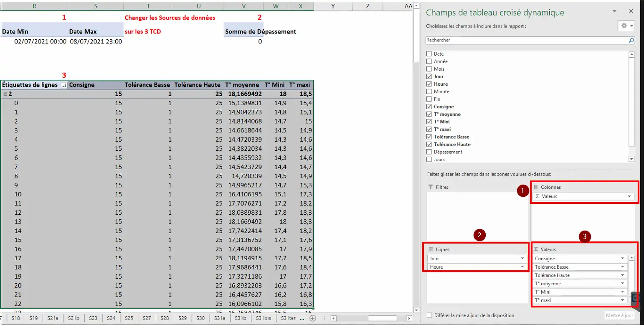Uncheck the T° moyenne field checkbox
The height and width of the screenshot is (325, 644).
click(x=429, y=114)
